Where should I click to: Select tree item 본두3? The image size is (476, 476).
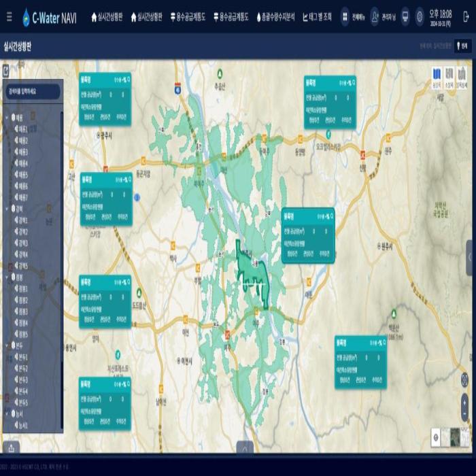21,379
